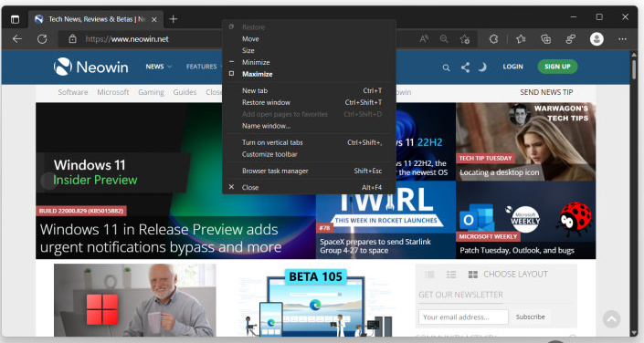Click the green SIGN UP button
The width and height of the screenshot is (644, 343).
[557, 67]
